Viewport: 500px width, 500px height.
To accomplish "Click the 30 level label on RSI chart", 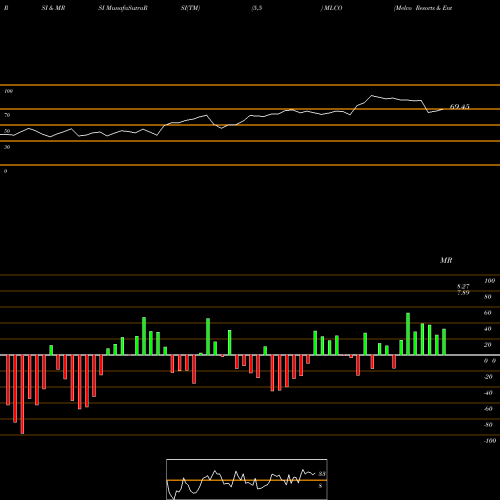I will coord(7,147).
